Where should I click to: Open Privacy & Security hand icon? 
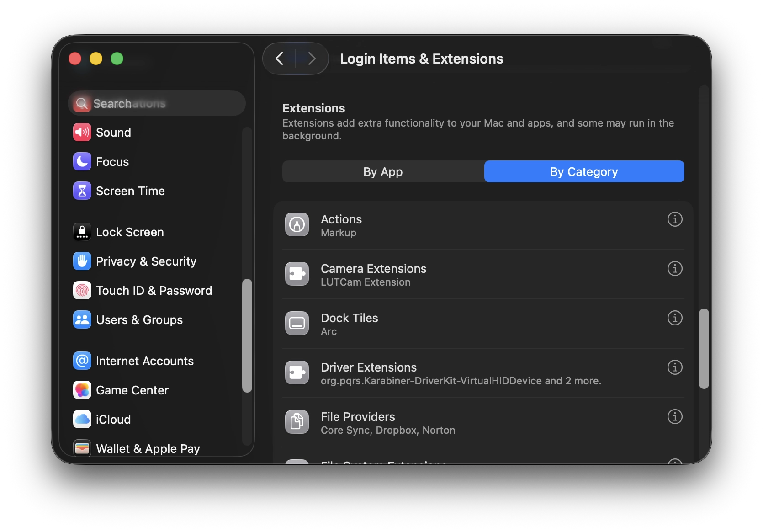82,261
